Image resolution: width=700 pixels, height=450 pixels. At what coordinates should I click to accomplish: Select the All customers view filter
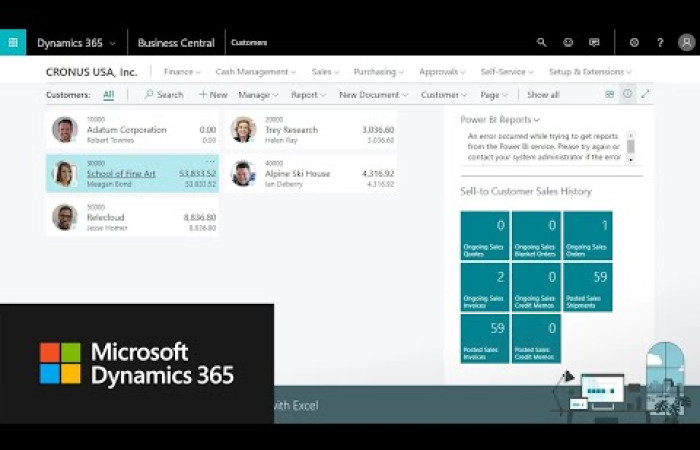(x=108, y=94)
